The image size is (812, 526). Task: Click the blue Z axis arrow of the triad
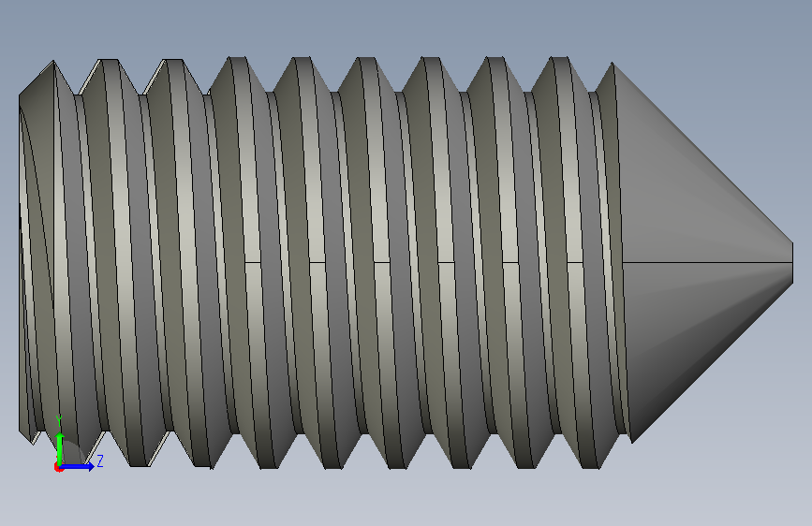click(x=78, y=466)
